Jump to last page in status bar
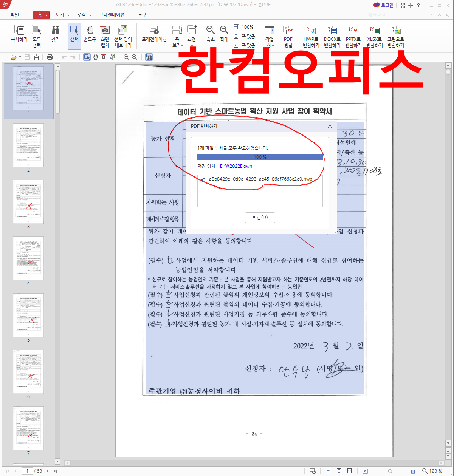This screenshot has height=476, width=454. 55,471
